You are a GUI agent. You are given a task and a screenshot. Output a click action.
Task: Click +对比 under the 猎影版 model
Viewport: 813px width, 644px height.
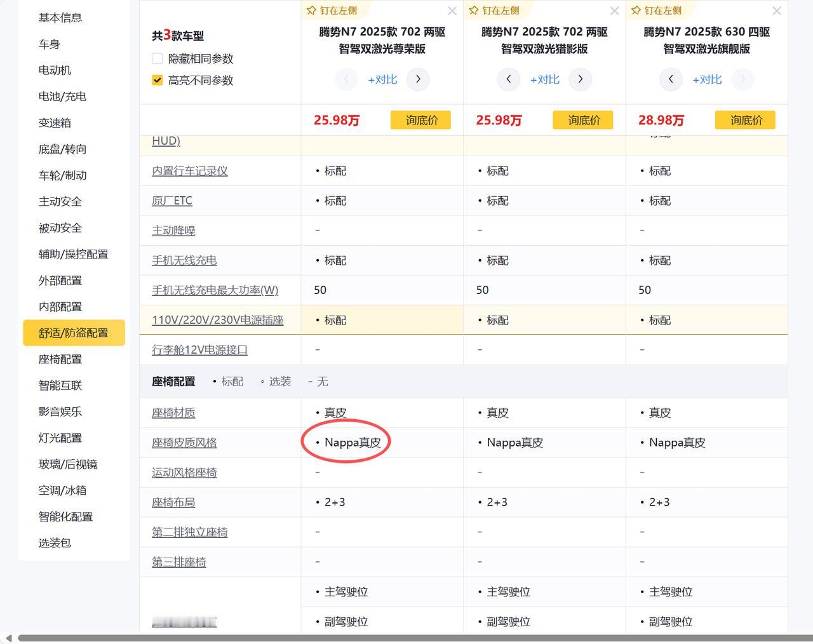pos(545,79)
